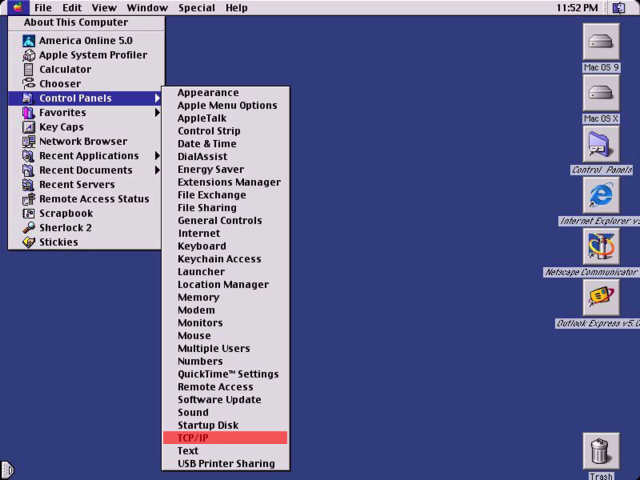Open the Internet control panel
The image size is (640, 480).
pyautogui.click(x=225, y=233)
